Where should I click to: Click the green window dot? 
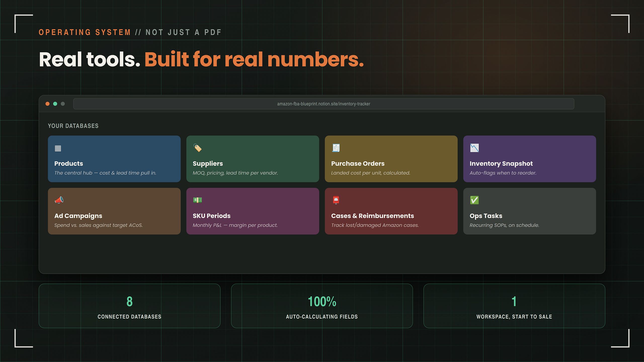click(x=55, y=104)
